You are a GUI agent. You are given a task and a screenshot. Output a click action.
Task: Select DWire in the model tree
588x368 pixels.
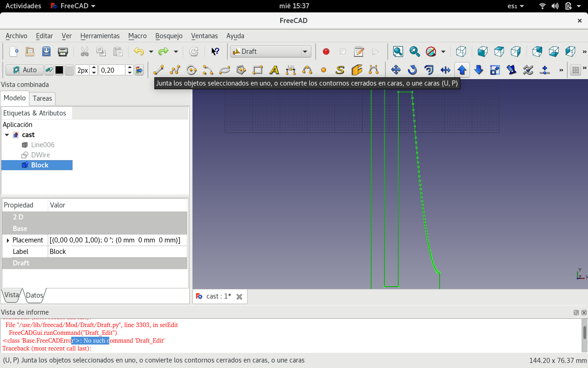(40, 155)
